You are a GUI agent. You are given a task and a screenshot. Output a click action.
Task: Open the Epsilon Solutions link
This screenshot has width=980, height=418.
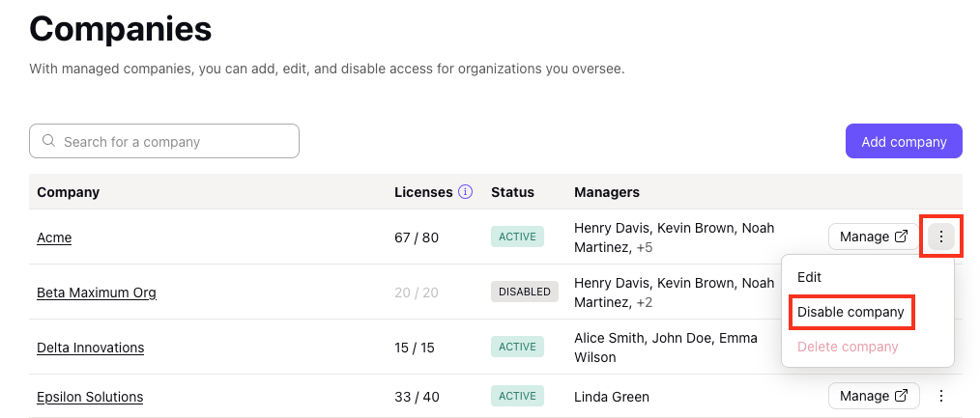point(90,397)
